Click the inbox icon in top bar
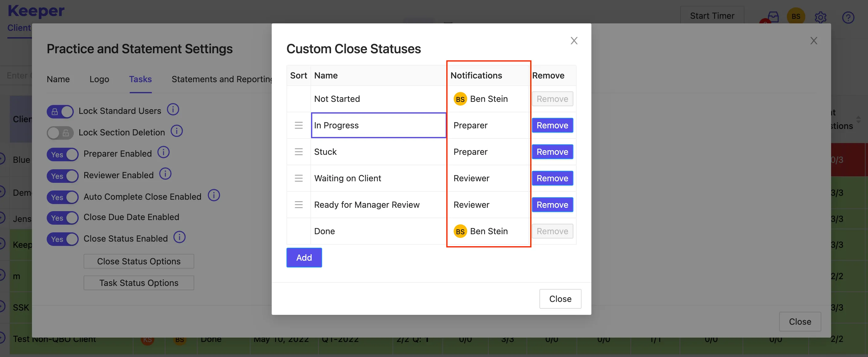This screenshot has height=357, width=868. pos(773,17)
